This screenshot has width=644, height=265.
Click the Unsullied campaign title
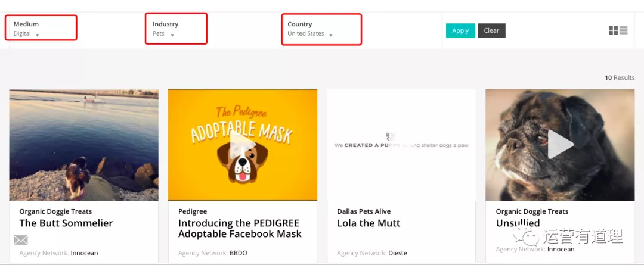tap(518, 223)
